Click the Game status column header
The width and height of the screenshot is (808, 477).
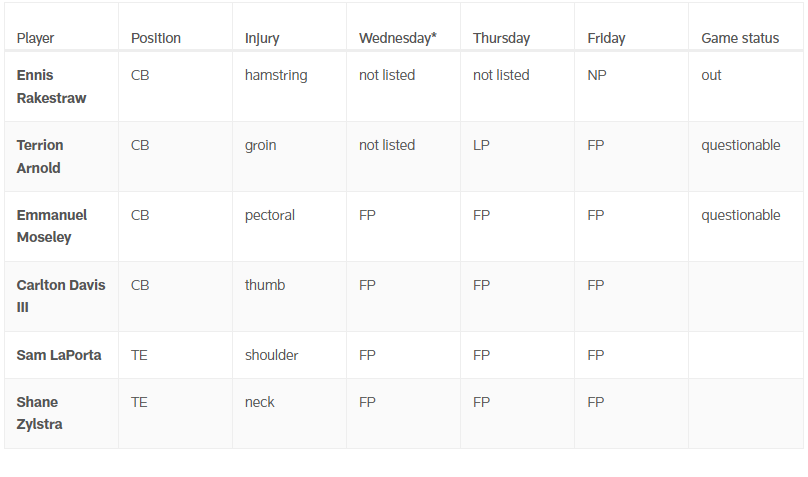[740, 38]
